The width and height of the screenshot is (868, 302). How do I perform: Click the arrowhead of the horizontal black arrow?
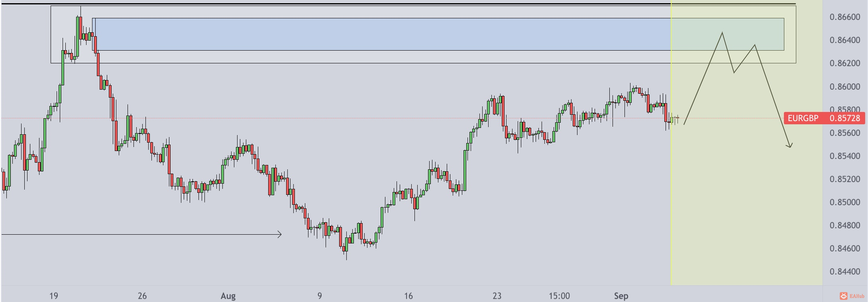tap(280, 234)
